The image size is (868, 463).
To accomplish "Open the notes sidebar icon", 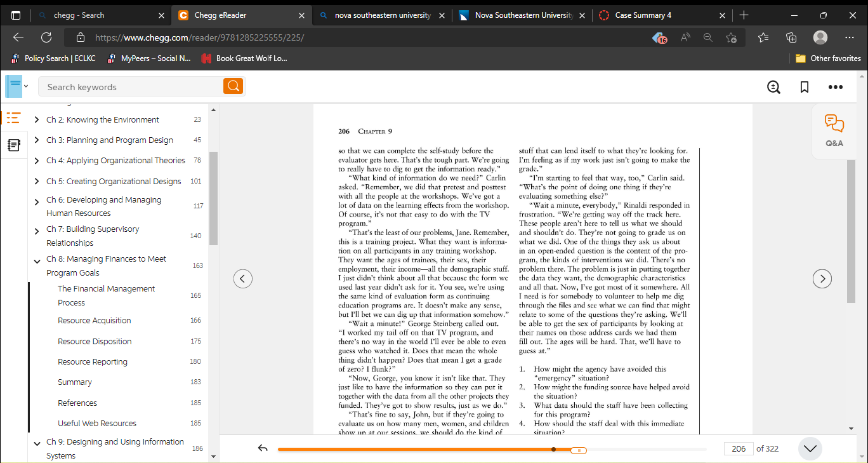I will (x=13, y=145).
